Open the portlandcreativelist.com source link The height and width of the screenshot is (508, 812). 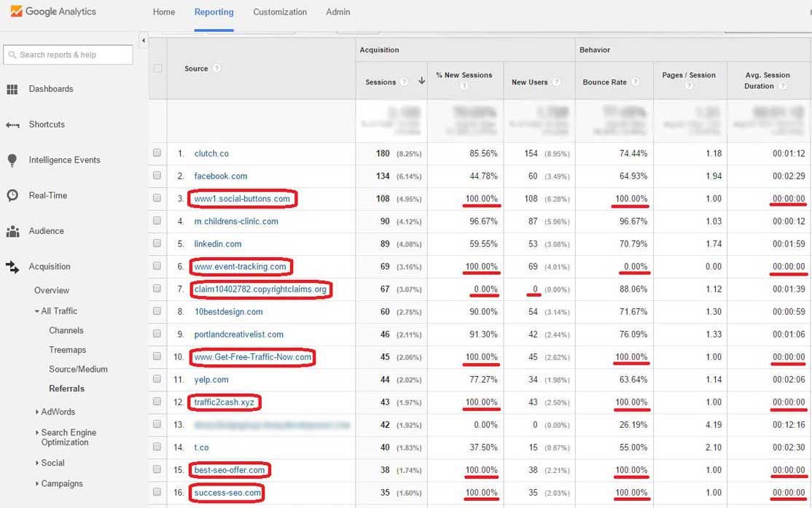[x=239, y=335]
